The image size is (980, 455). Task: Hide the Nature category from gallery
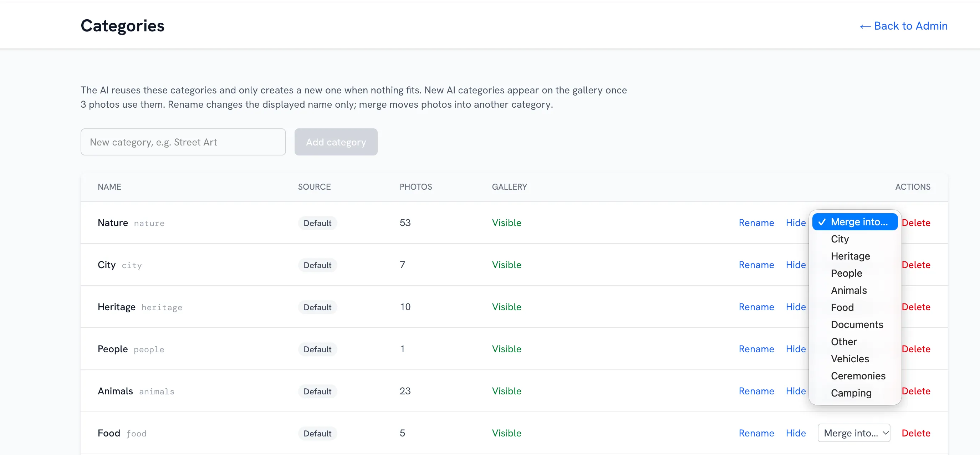pos(796,223)
